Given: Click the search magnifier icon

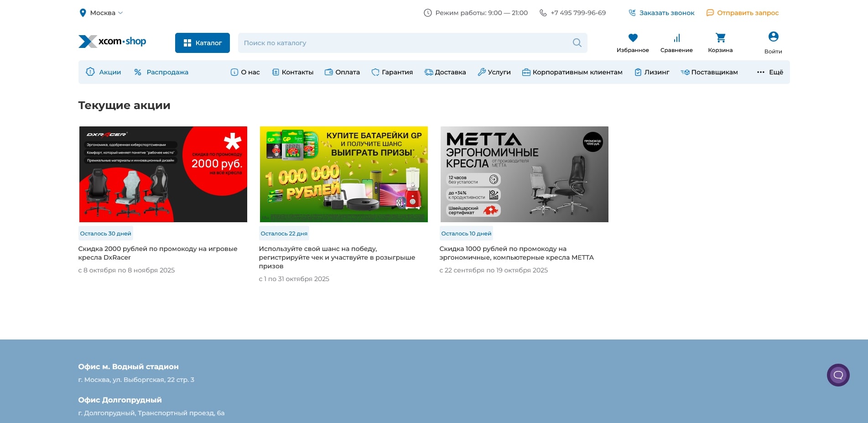Looking at the screenshot, I should point(577,43).
